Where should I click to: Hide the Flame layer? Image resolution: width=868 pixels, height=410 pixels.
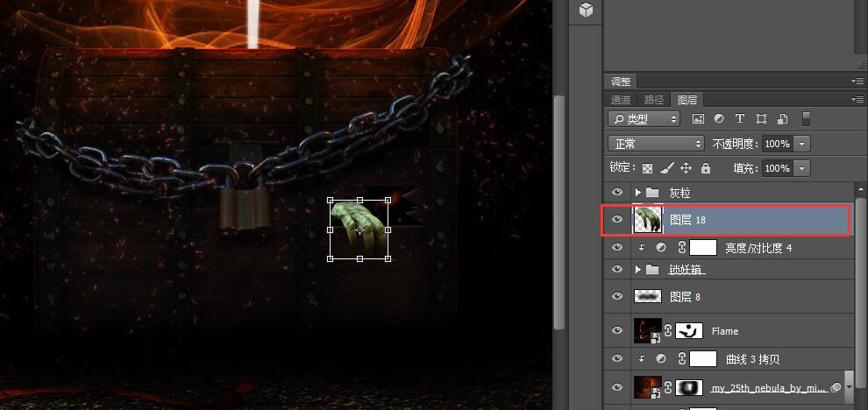(617, 330)
